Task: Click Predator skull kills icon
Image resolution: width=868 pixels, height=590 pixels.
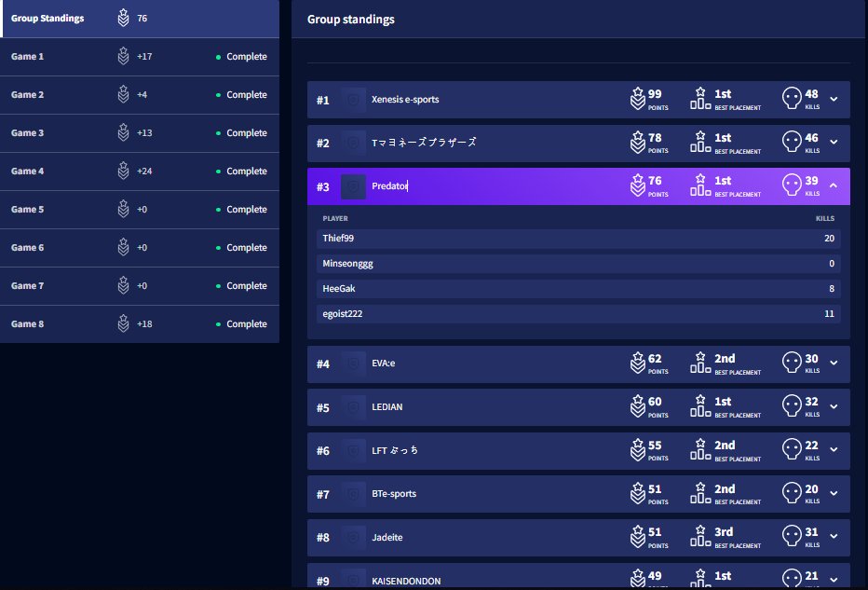Action: click(792, 185)
